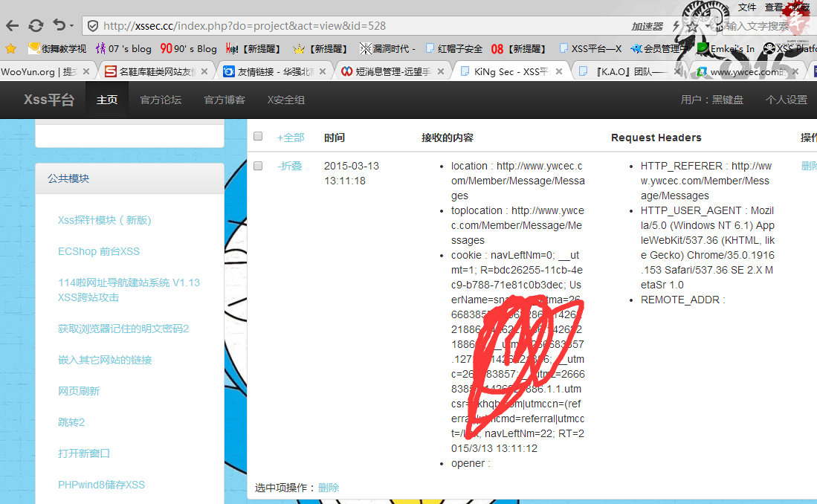Open the 官方论坛 navigation item
The image size is (817, 504).
(161, 100)
